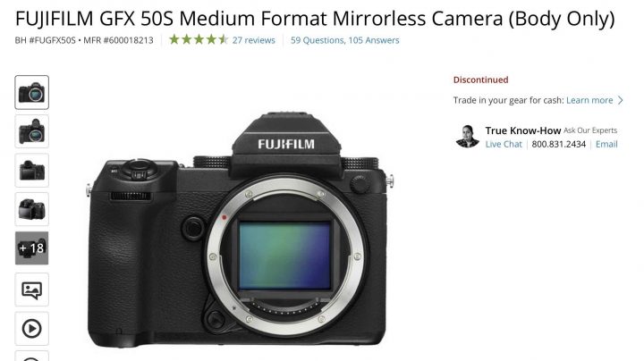Open the 27 reviews link
The image size is (644, 361).
point(253,40)
